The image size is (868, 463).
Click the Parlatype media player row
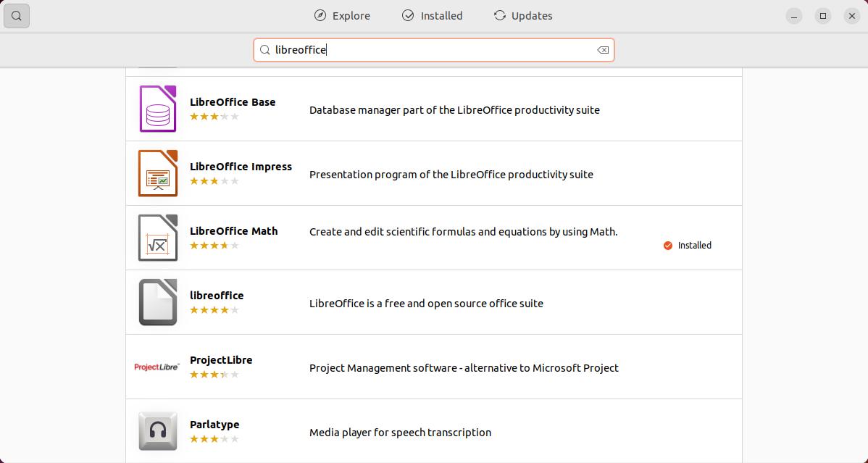pos(435,431)
